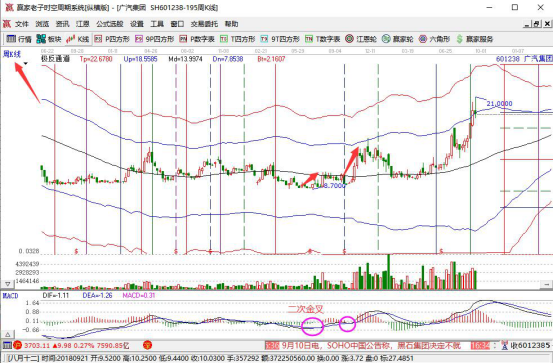Open the 板块 sector view
Viewport: 553px width, 364px height.
[49, 39]
